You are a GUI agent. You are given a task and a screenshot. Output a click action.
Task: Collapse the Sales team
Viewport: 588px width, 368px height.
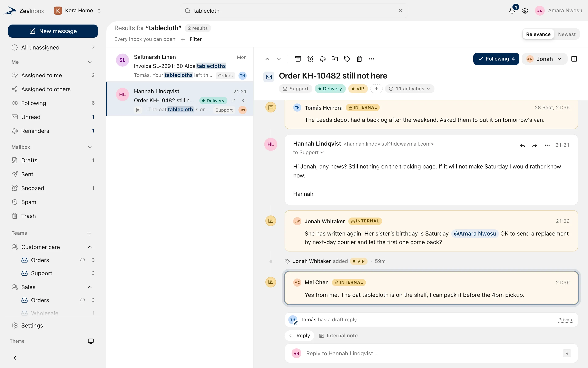[x=90, y=287]
